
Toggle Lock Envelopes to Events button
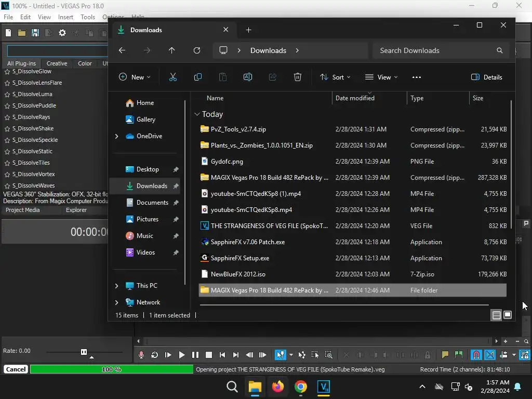525,355
